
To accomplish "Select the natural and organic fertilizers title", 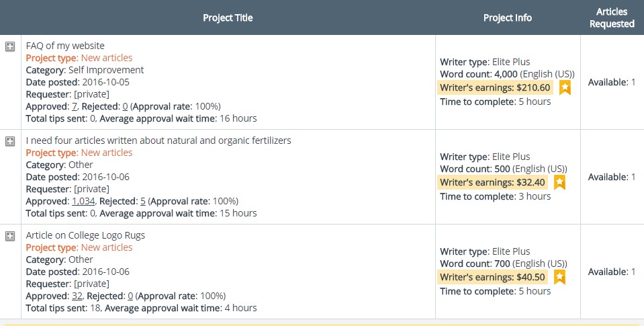I will coord(158,140).
